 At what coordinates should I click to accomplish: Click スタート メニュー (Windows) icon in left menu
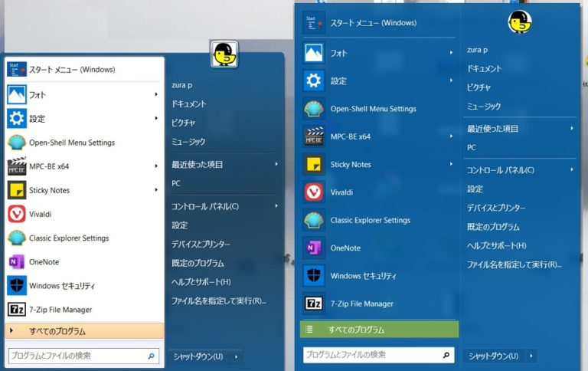tap(17, 70)
